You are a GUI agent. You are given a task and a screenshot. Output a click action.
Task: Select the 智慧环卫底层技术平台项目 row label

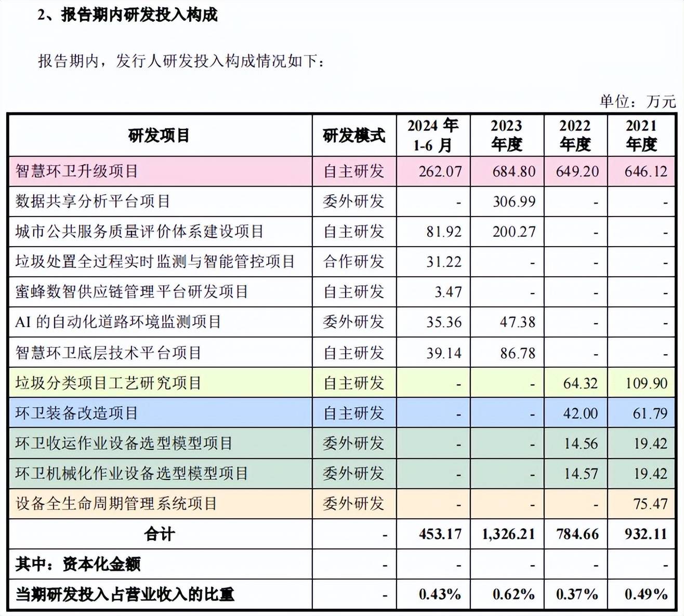pos(108,353)
